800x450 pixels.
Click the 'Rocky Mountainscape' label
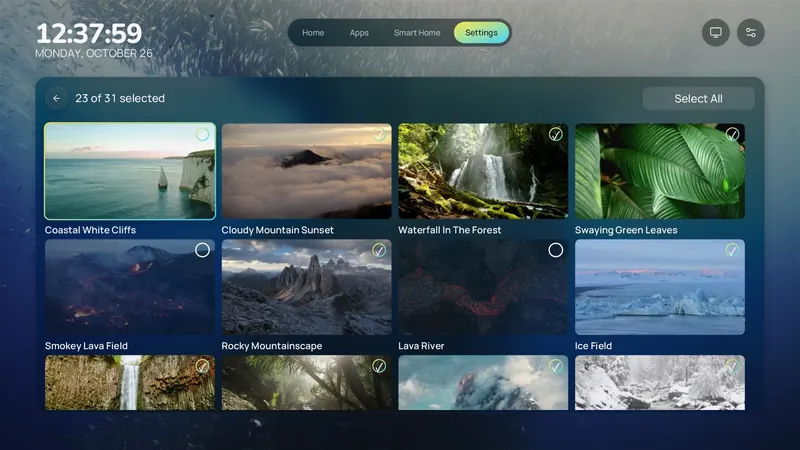pos(272,346)
